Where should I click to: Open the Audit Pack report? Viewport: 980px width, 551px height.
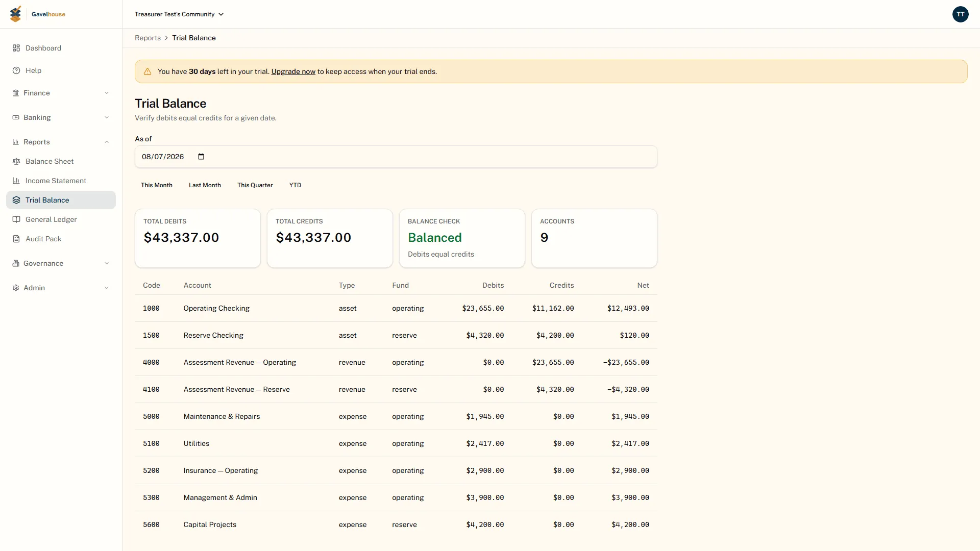[61, 239]
